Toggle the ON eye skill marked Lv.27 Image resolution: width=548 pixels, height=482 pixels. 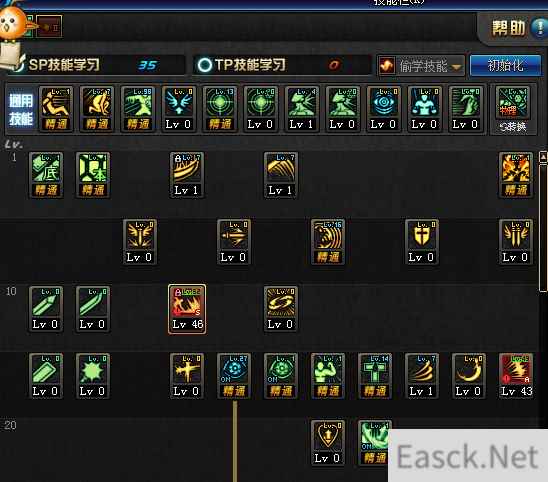pyautogui.click(x=234, y=376)
